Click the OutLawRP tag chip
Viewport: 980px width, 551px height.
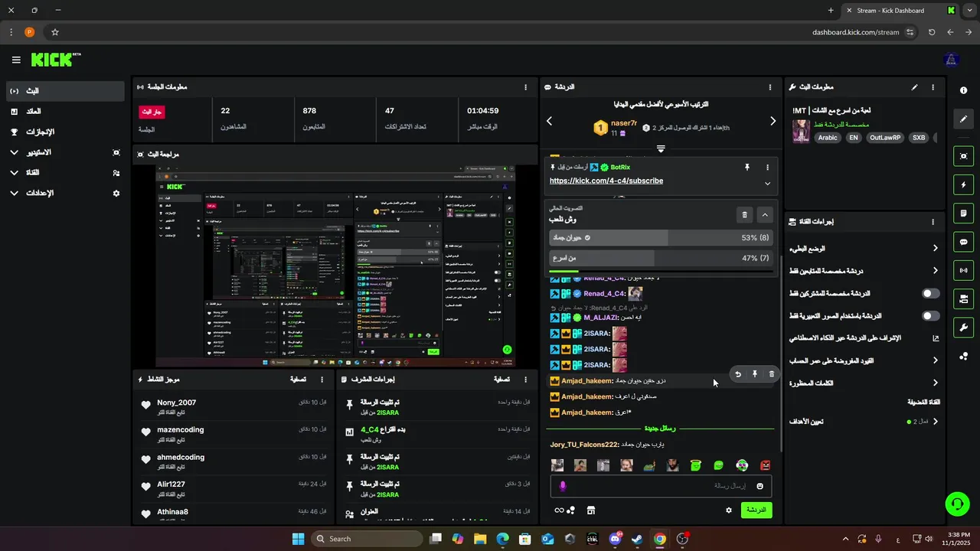coord(885,138)
